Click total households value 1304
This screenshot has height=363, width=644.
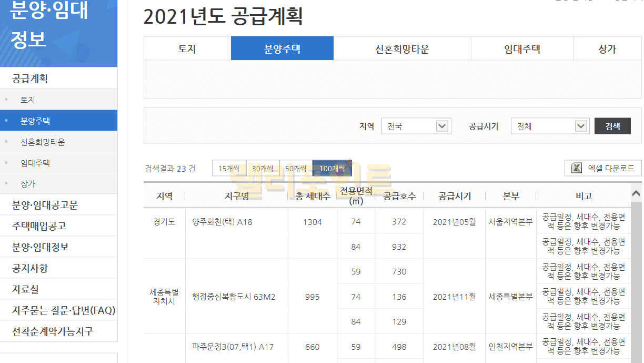pyautogui.click(x=313, y=222)
